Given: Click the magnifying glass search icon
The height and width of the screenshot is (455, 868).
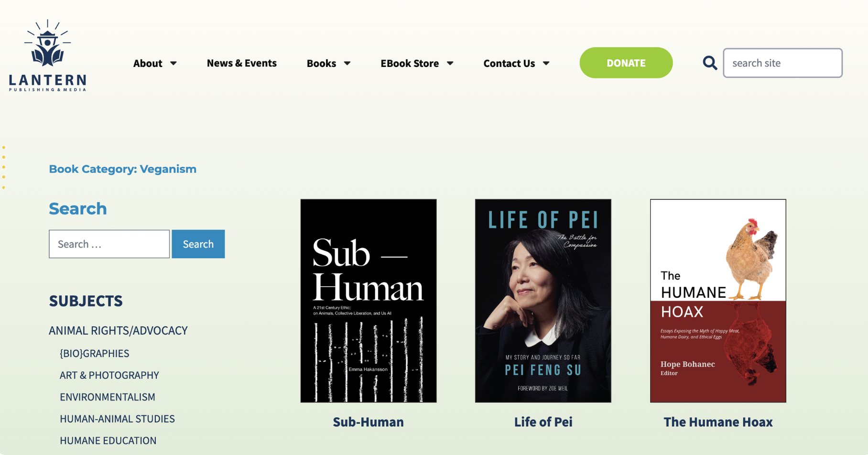Looking at the screenshot, I should [710, 63].
